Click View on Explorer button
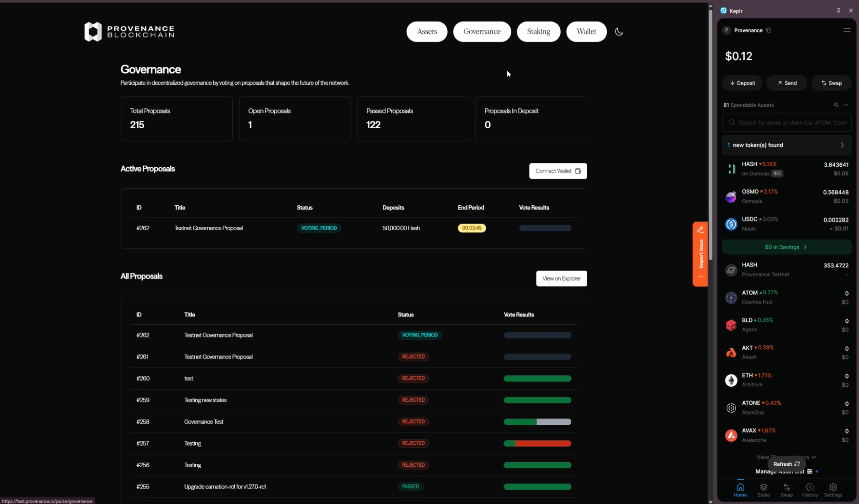The width and height of the screenshot is (859, 504). pos(561,278)
